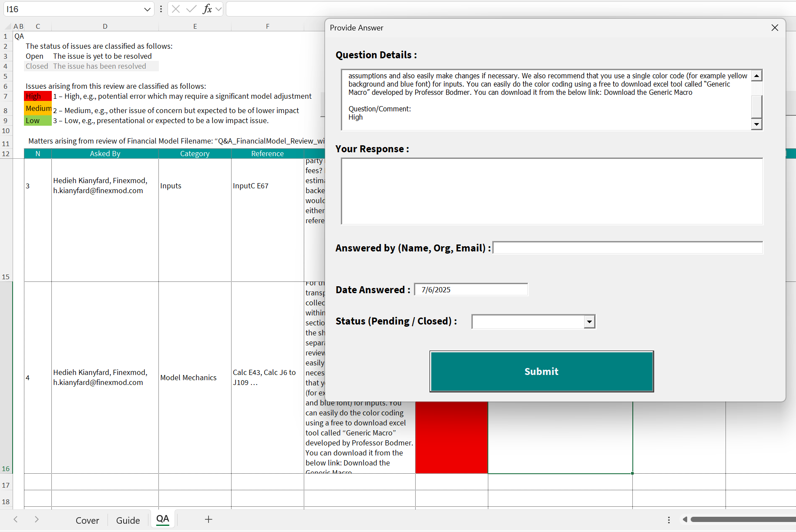Select row 4's Hedieh Kianyfard cell
This screenshot has width=796, height=532.
point(105,378)
